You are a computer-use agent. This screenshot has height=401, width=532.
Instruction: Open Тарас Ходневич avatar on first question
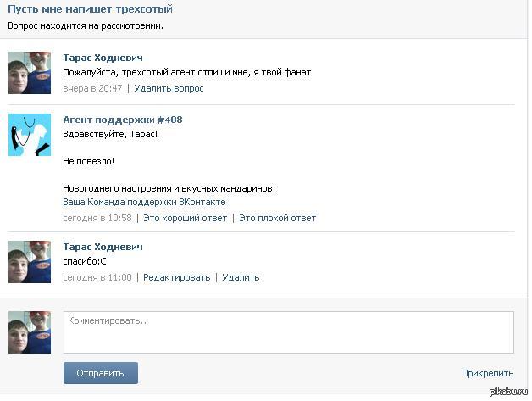click(30, 73)
